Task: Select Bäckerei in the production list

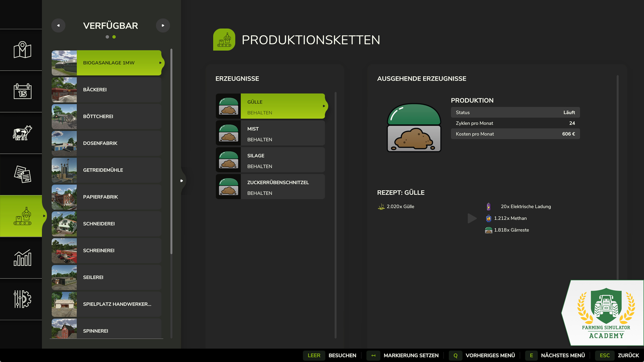Action: pyautogui.click(x=106, y=90)
